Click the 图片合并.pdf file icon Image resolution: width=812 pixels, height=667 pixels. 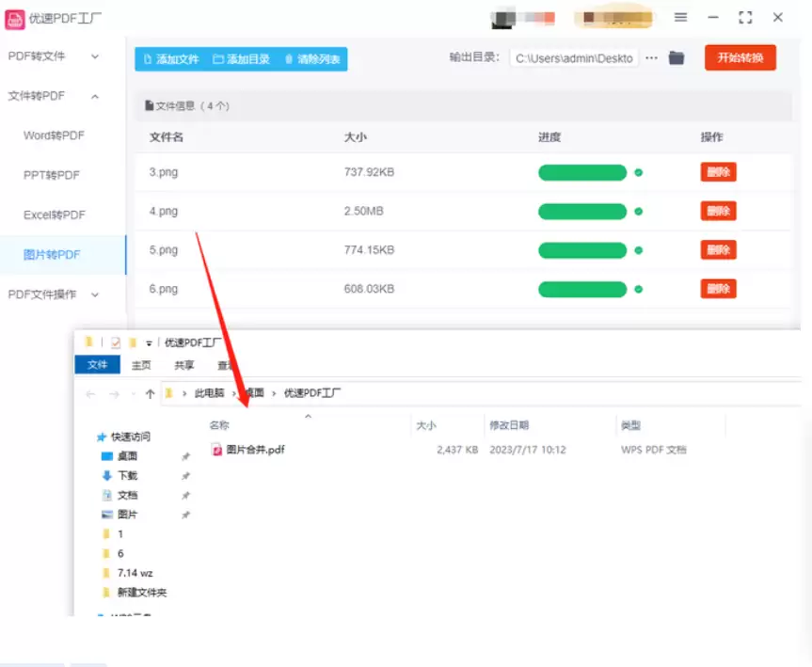(x=216, y=450)
